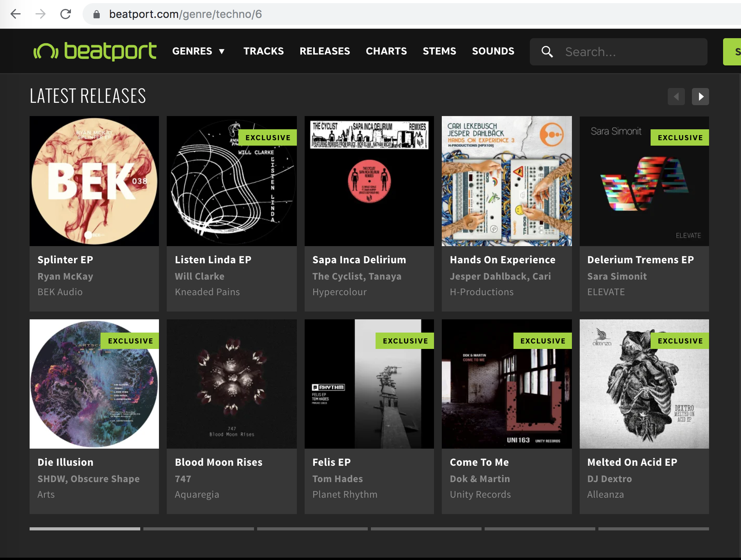Open label BEK Audio
The image size is (741, 560).
coord(60,292)
